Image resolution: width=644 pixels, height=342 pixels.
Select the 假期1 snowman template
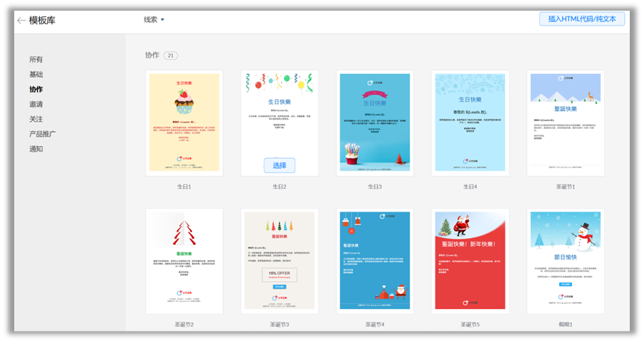(566, 261)
